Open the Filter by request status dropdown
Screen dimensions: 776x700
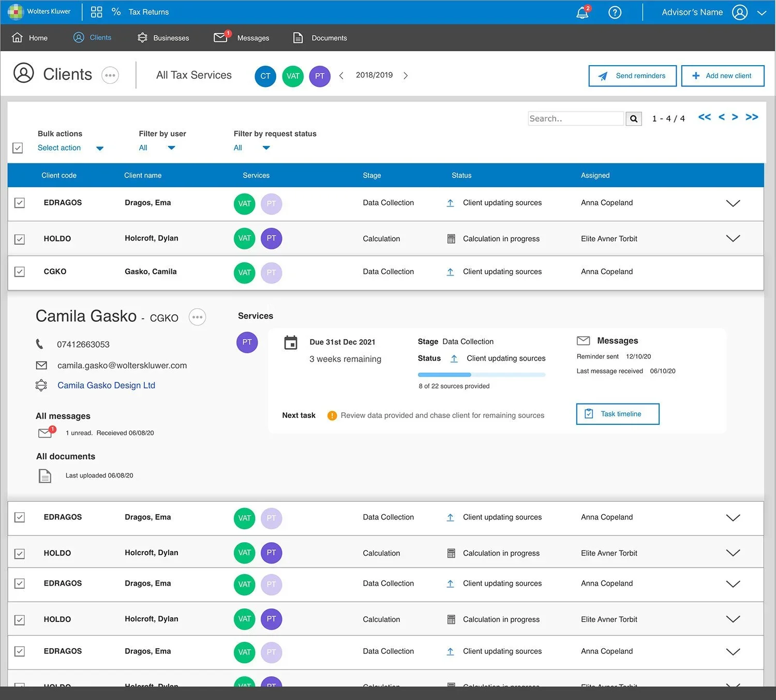[252, 148]
